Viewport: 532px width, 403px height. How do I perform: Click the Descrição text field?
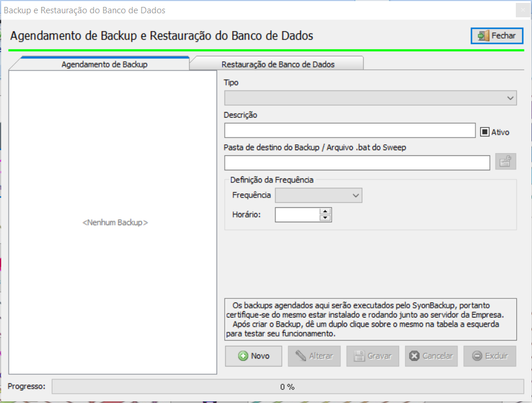(349, 130)
